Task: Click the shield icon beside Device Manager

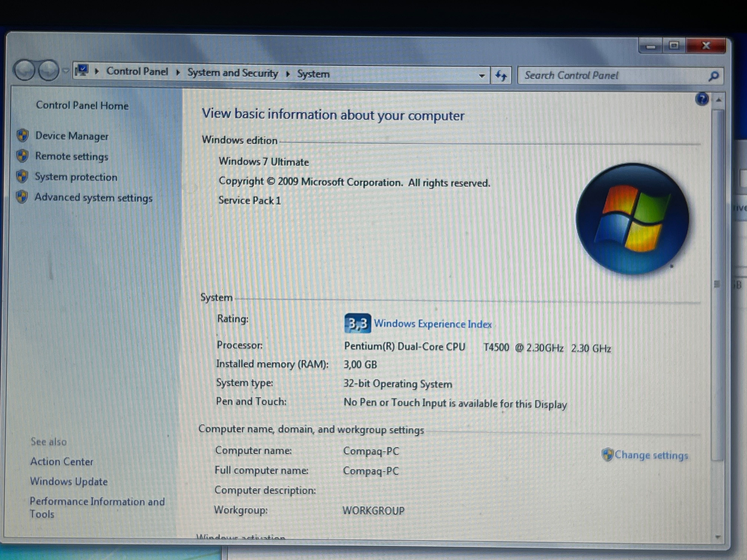Action: coord(22,136)
